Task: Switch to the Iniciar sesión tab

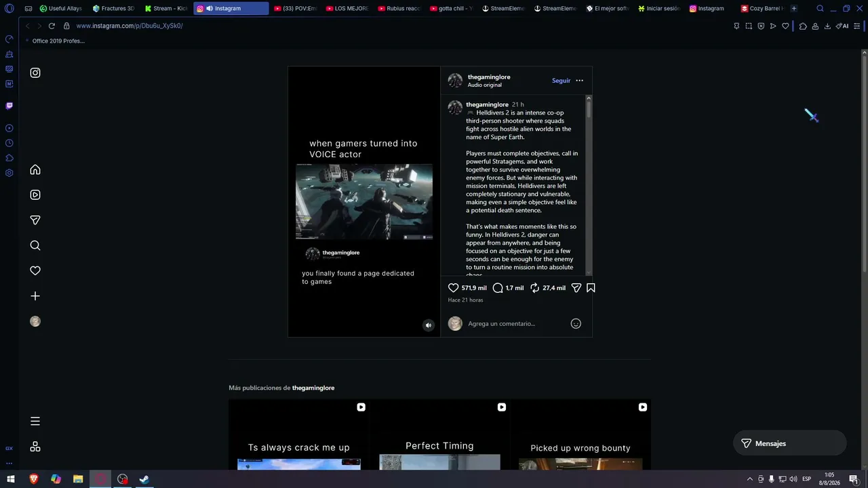Action: [x=659, y=9]
